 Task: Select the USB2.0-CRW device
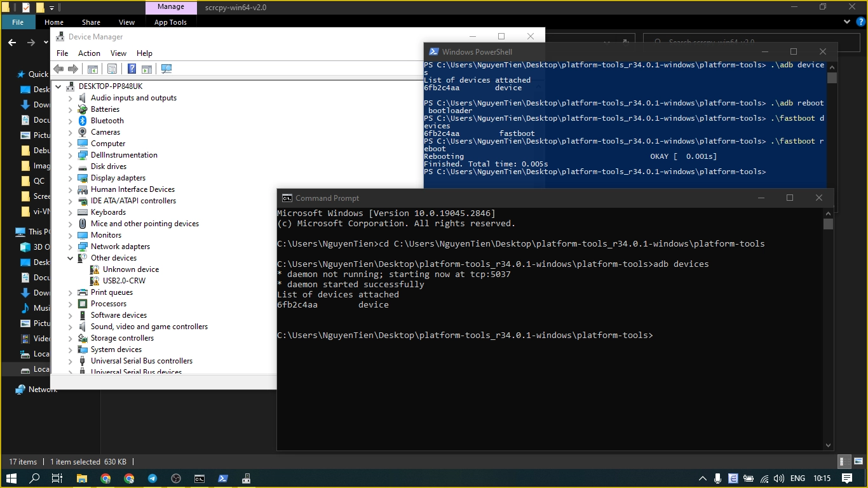click(x=124, y=281)
